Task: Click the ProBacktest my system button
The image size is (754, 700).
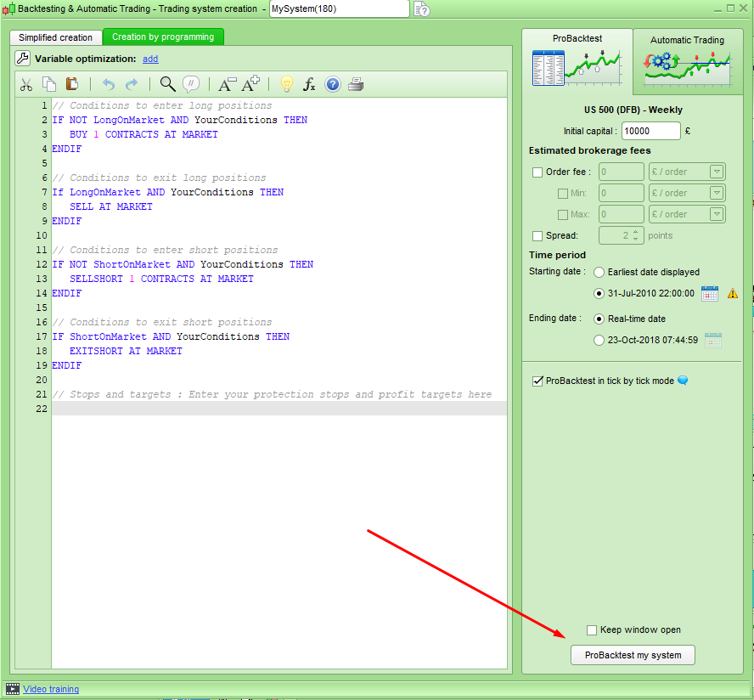Action: [633, 655]
